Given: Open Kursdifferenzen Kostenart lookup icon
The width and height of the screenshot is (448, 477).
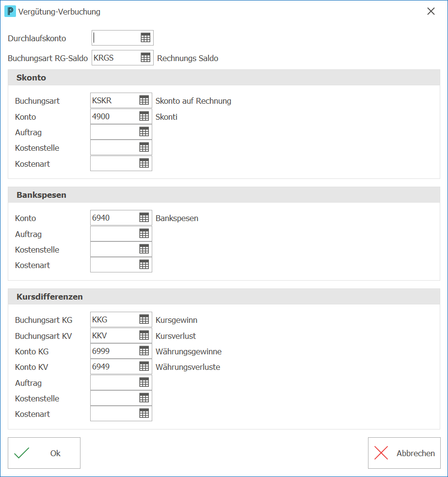Looking at the screenshot, I should click(144, 413).
